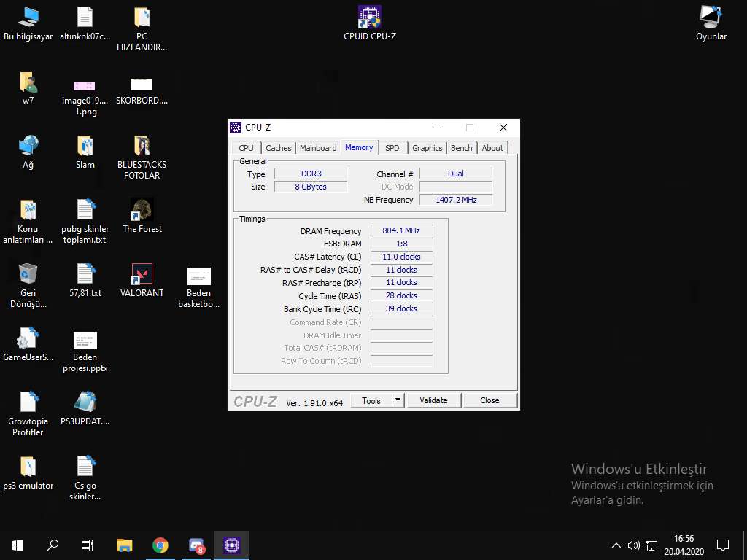
Task: Expand the Tools dropdown arrow
Action: [398, 400]
